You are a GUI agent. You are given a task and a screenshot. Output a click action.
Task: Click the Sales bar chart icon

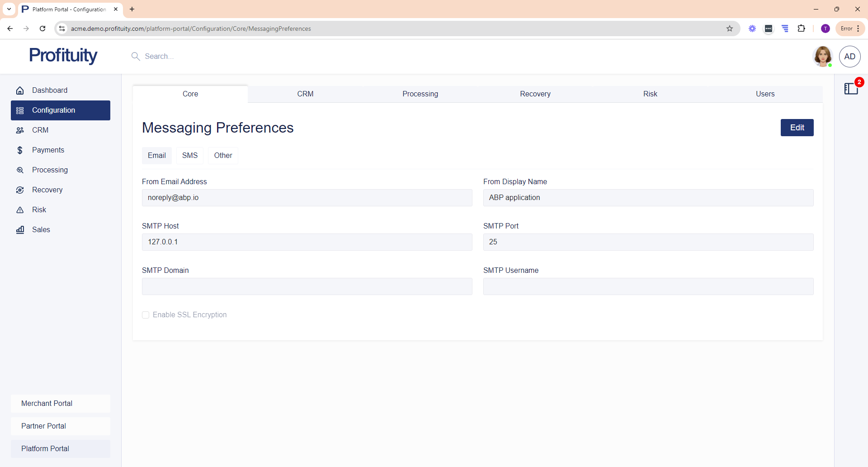pyautogui.click(x=20, y=230)
